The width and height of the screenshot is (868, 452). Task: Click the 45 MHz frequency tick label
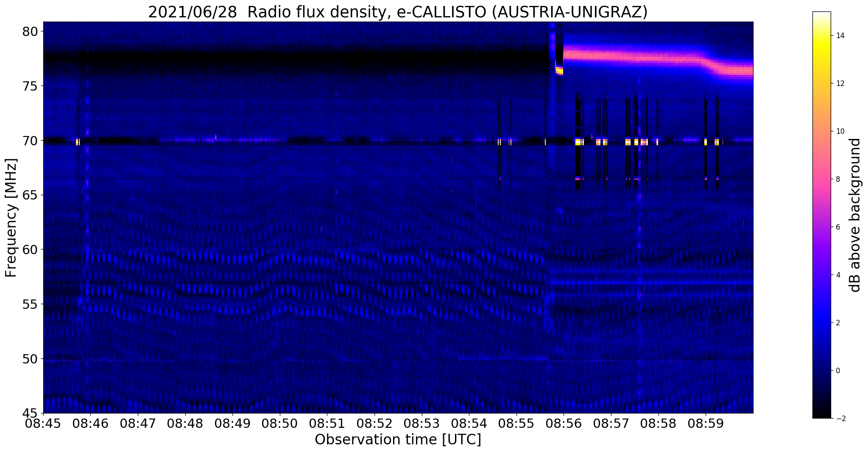click(31, 413)
